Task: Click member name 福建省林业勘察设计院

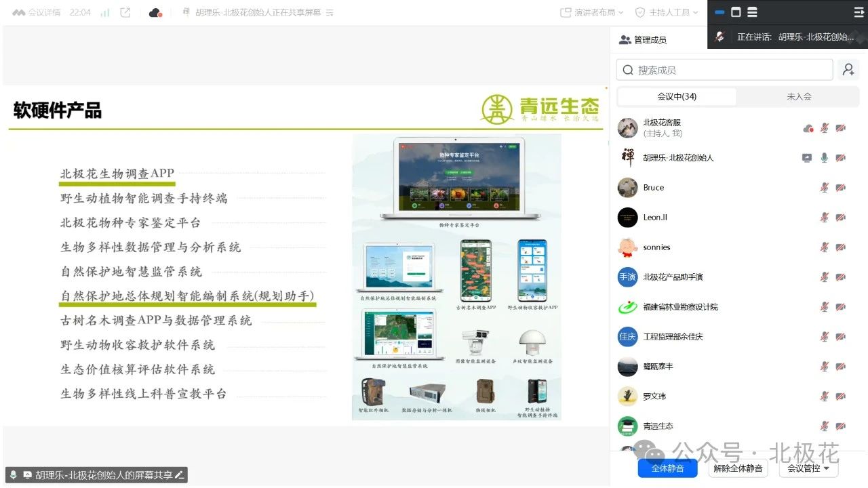Action: tap(680, 307)
